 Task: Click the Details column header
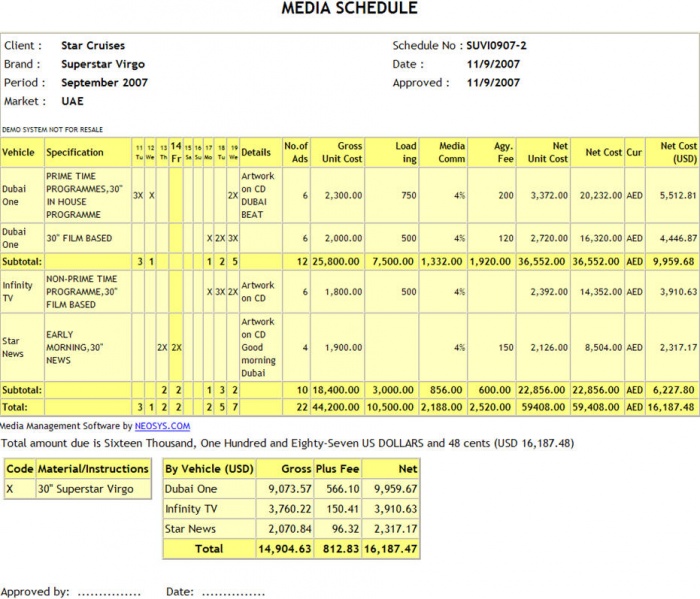(x=261, y=153)
